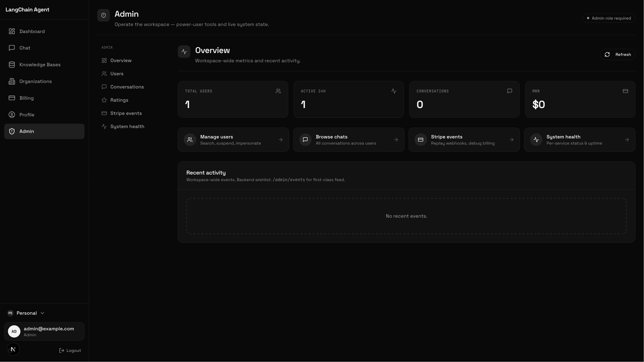This screenshot has height=362, width=644.
Task: Open the Billing credit card icon
Action: [12, 98]
